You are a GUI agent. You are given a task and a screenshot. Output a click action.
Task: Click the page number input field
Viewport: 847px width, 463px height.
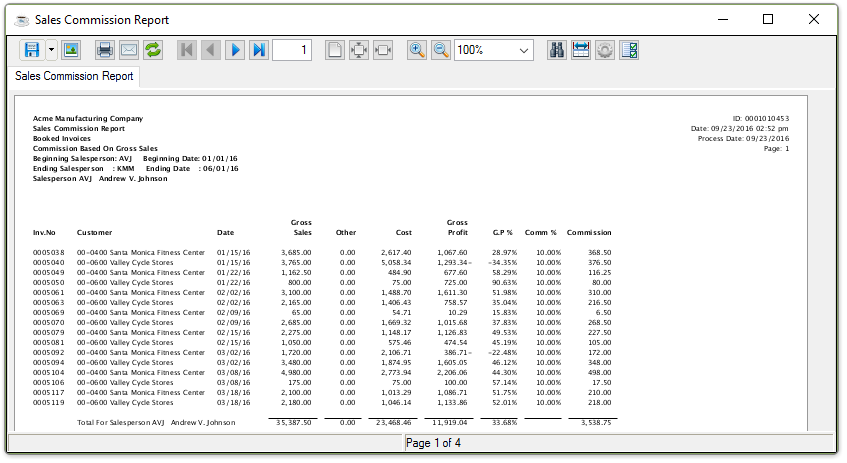point(292,50)
